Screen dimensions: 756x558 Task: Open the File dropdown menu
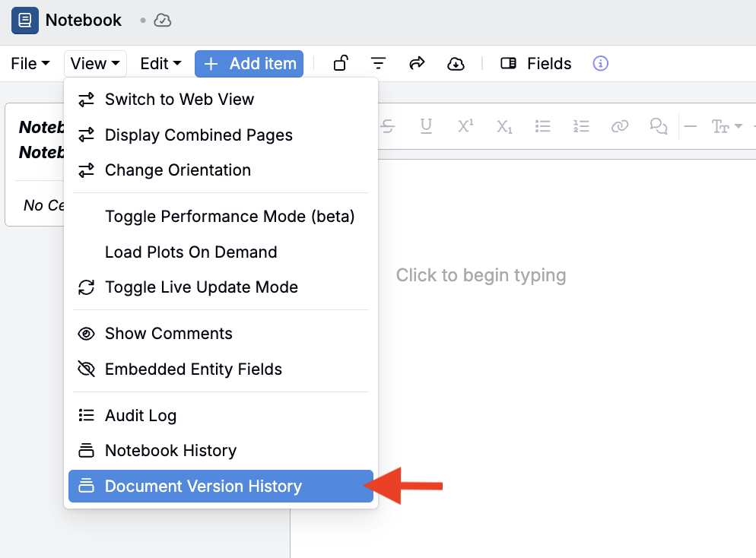30,64
